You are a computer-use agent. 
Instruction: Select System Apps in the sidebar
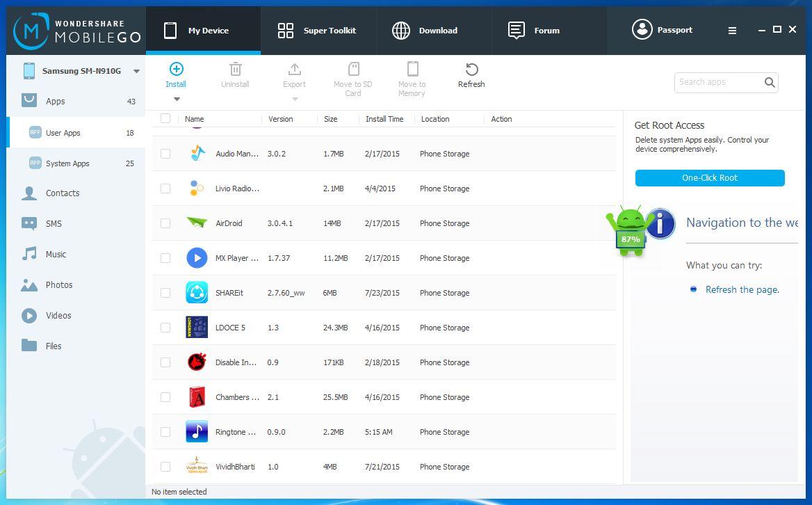(76, 163)
